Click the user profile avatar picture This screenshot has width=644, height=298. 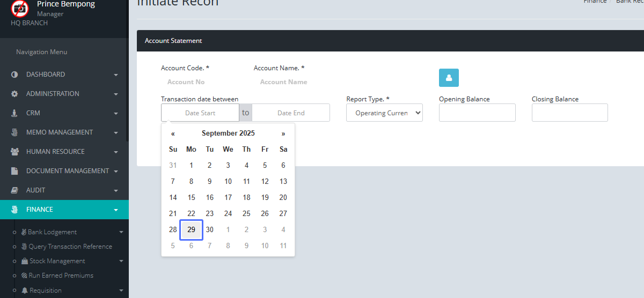20,8
